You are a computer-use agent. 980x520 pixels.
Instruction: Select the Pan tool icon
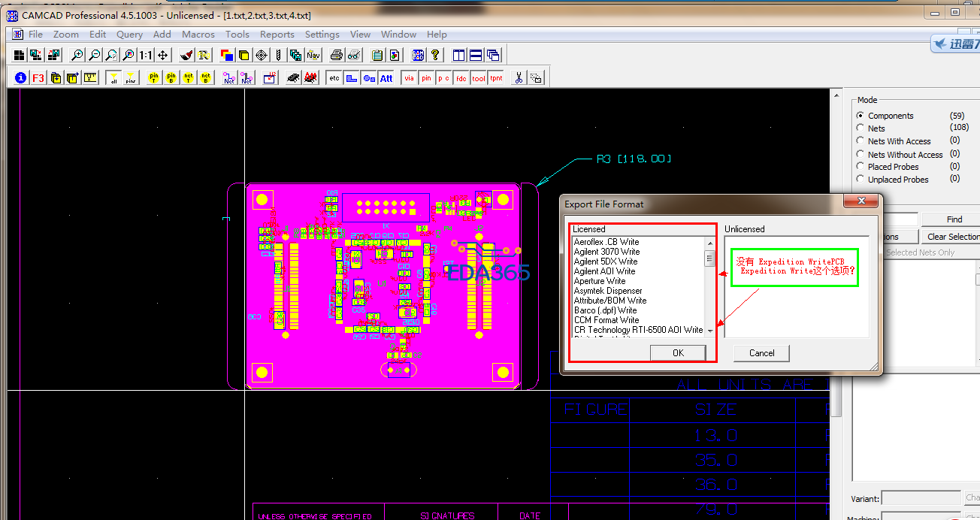click(x=163, y=54)
